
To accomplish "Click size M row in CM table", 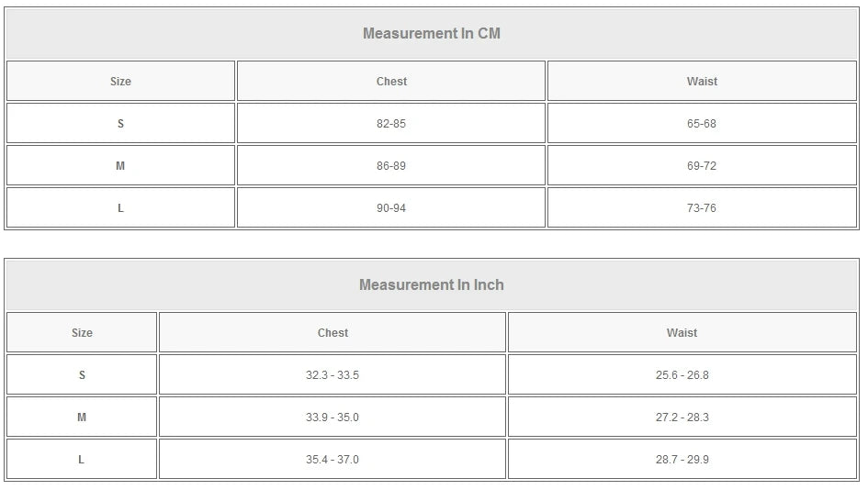I will pyautogui.click(x=120, y=166).
